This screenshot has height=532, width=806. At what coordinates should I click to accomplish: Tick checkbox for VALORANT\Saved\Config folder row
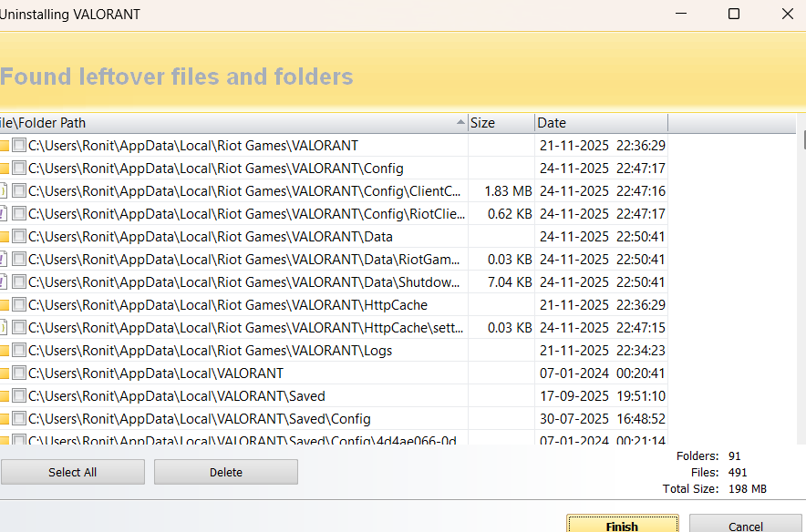coord(19,418)
